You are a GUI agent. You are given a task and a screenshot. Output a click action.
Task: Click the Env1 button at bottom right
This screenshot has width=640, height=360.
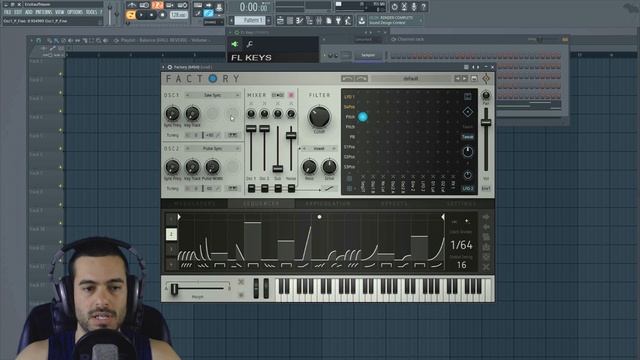click(486, 189)
